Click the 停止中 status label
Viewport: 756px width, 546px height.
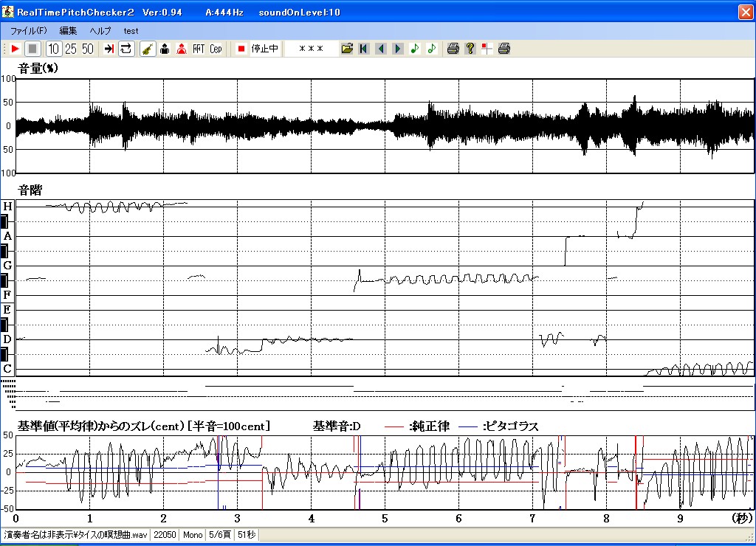click(265, 49)
